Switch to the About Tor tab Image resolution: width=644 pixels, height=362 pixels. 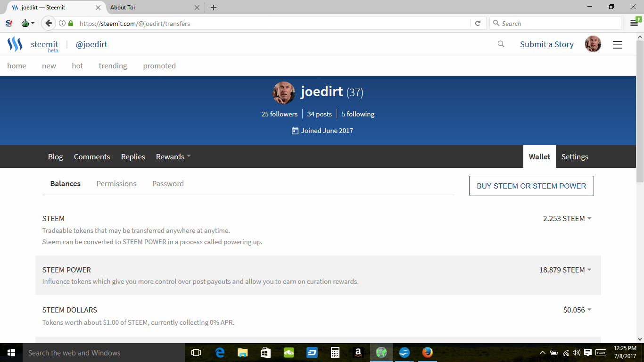[x=154, y=8]
